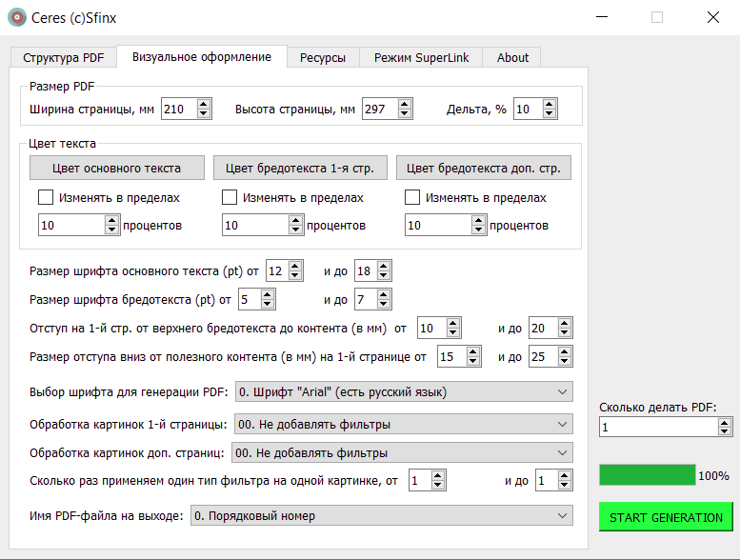This screenshot has height=560, width=740.
Task: Decrease Высота страницы with down arrow
Action: click(x=405, y=113)
